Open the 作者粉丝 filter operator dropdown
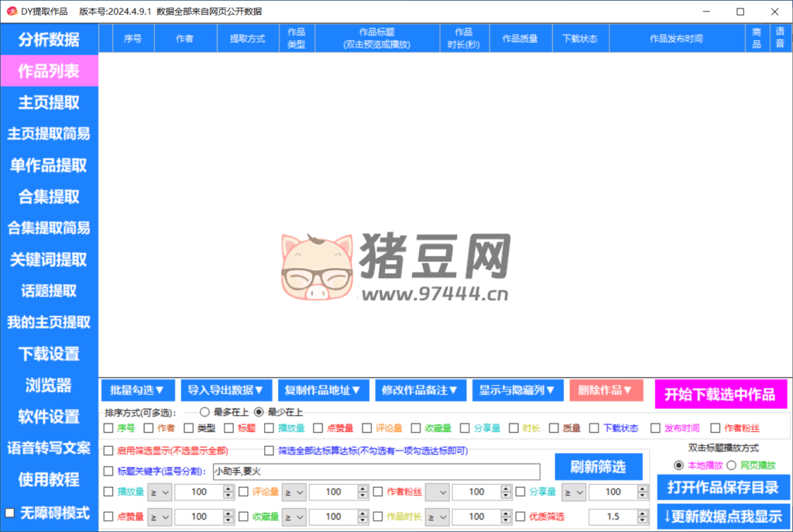This screenshot has height=532, width=793. point(437,492)
